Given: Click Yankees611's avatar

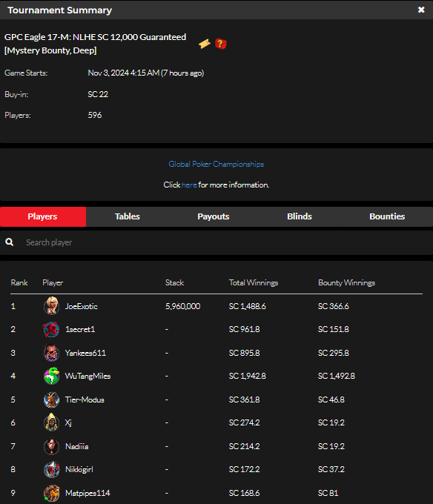Looking at the screenshot, I should (51, 353).
